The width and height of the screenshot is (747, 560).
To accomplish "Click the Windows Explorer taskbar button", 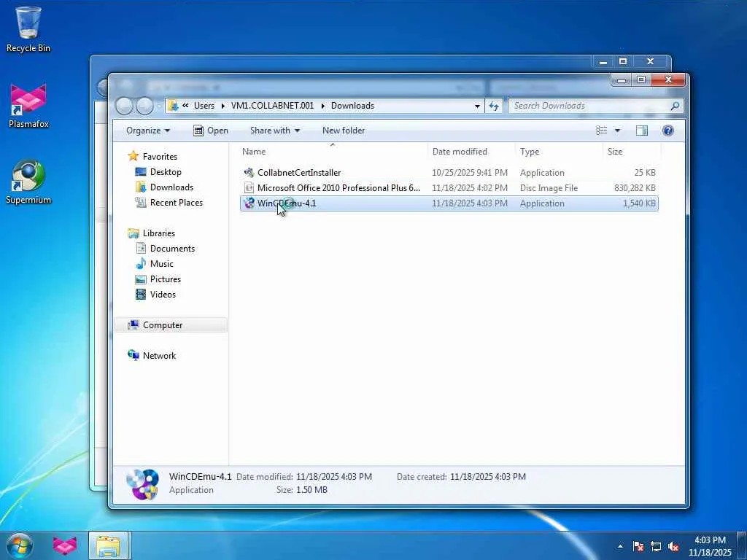I will point(108,545).
